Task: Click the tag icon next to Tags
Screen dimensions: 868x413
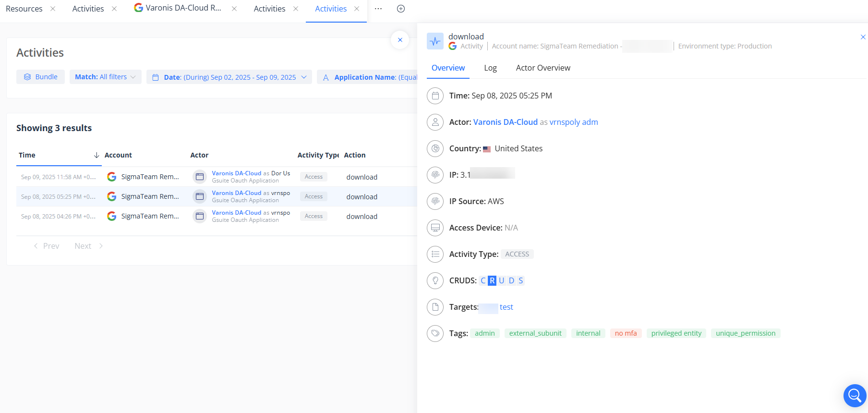Action: [435, 333]
